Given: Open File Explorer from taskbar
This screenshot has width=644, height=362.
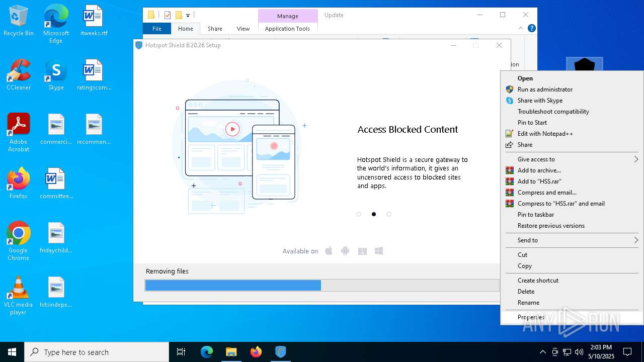Looking at the screenshot, I should tap(231, 352).
